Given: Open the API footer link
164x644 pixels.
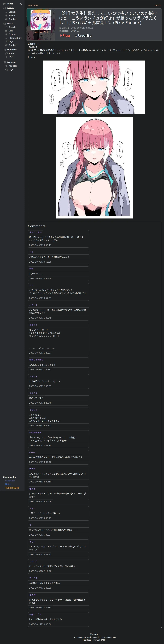Looking at the screenshot, I should (x=103, y=640).
